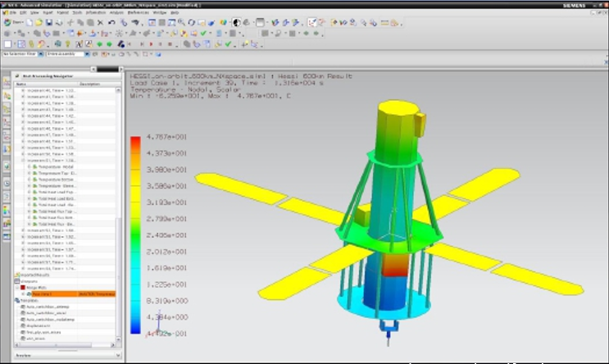Click the yellow cylinder top of the spacecraft model
Viewport: 609px width, 364px height.
point(398,107)
